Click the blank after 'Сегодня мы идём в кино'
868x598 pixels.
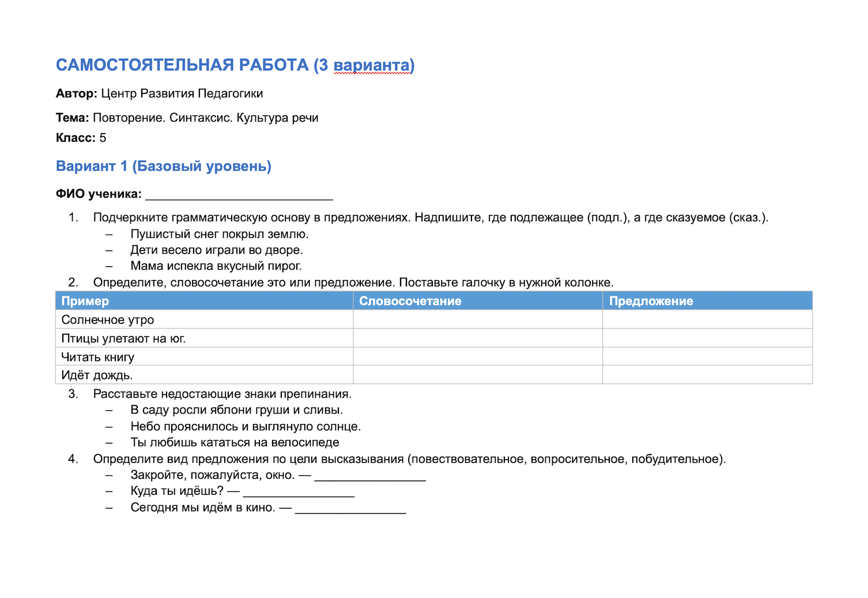350,508
